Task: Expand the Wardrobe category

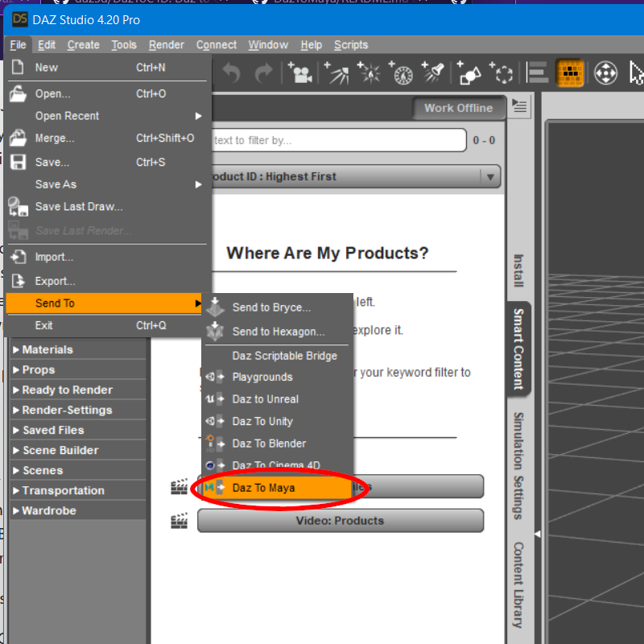Action: [77, 510]
